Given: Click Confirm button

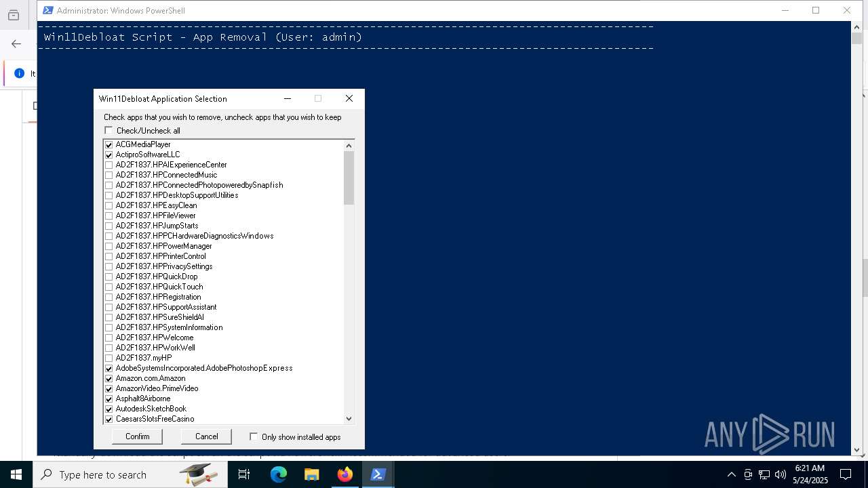Looking at the screenshot, I should [137, 436].
